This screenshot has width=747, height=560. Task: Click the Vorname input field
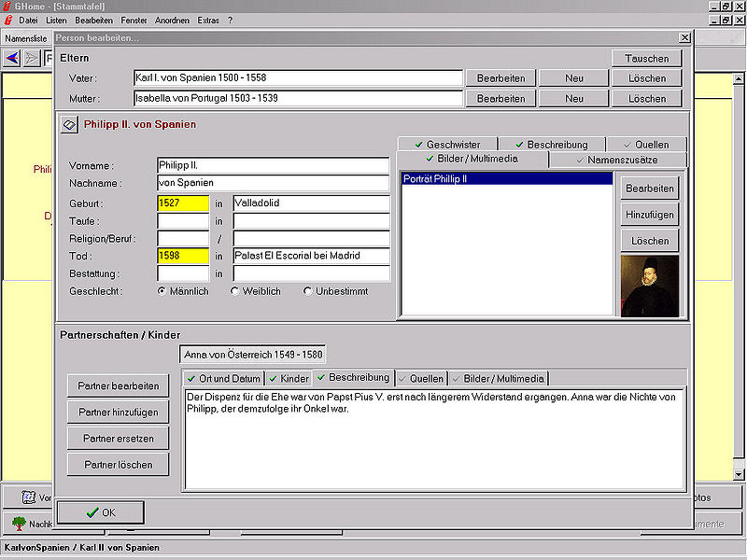pyautogui.click(x=273, y=165)
